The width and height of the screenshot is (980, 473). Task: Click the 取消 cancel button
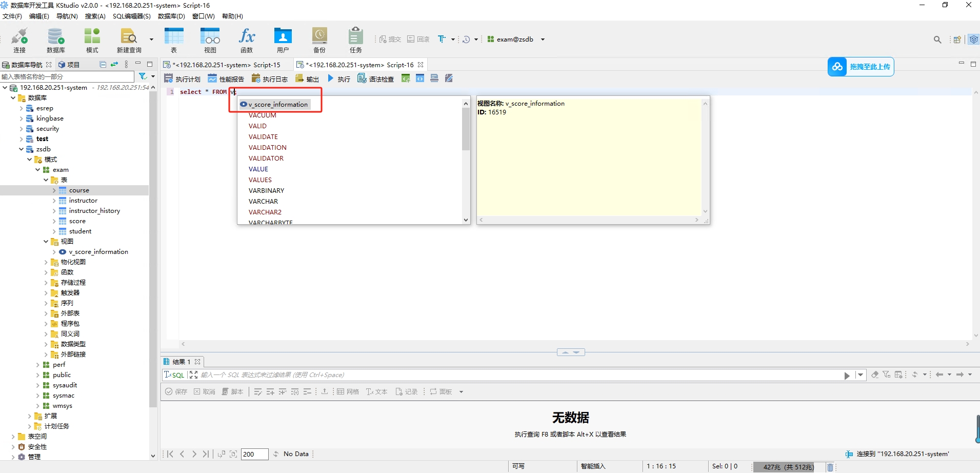[205, 391]
